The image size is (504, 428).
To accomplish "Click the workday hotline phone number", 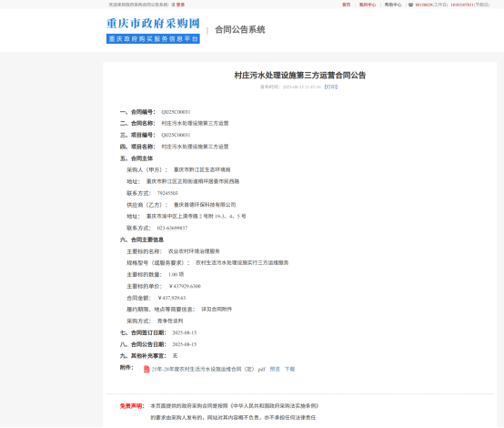I will coord(424,5).
